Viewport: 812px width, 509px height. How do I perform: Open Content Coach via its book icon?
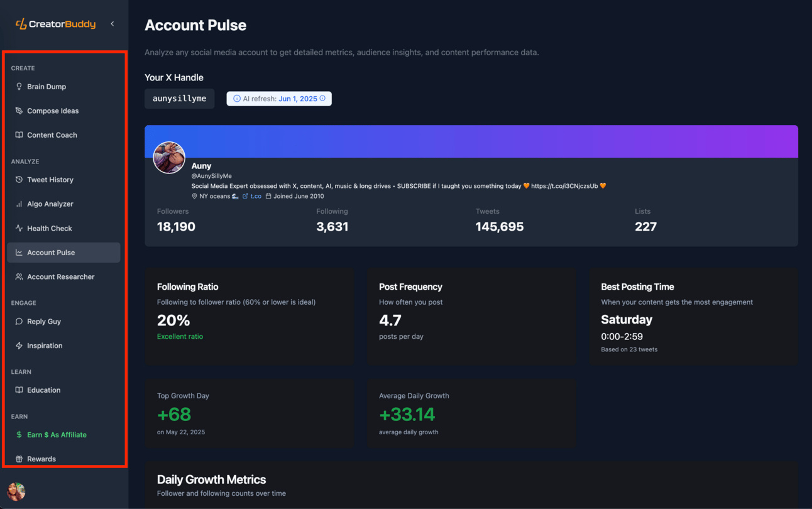click(x=19, y=135)
